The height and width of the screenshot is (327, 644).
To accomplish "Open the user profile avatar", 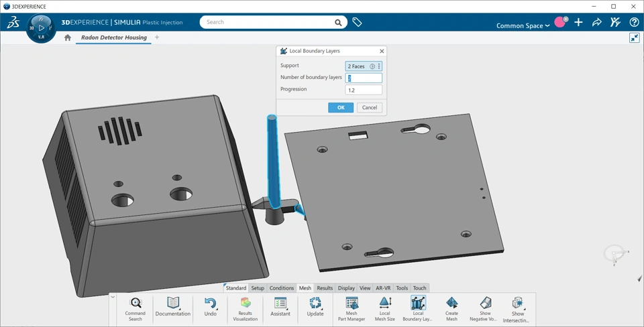I will point(560,21).
